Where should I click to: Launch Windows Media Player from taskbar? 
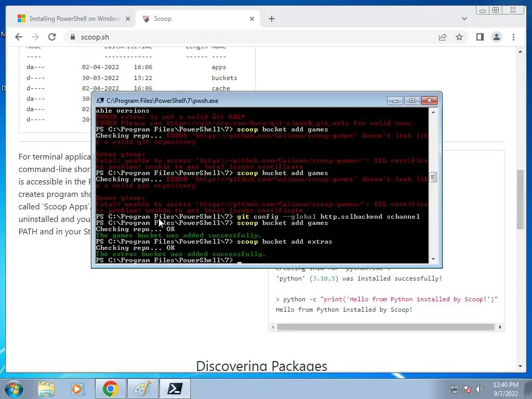(x=78, y=389)
